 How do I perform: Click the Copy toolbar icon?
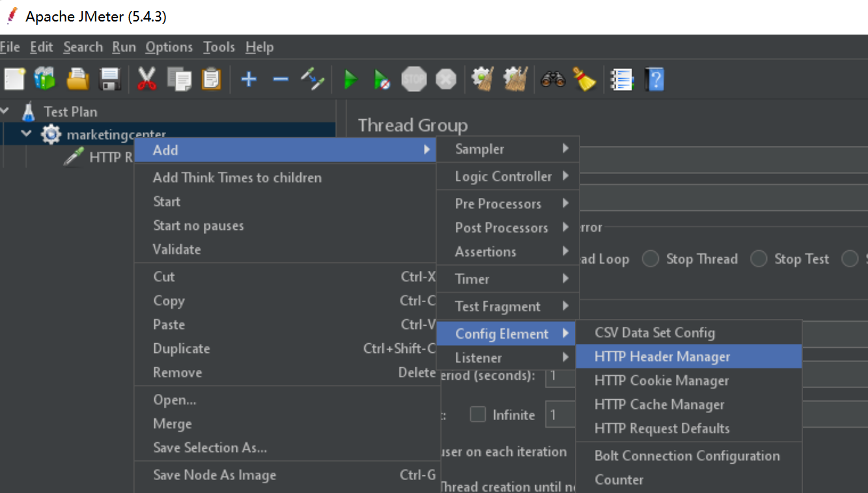tap(179, 79)
